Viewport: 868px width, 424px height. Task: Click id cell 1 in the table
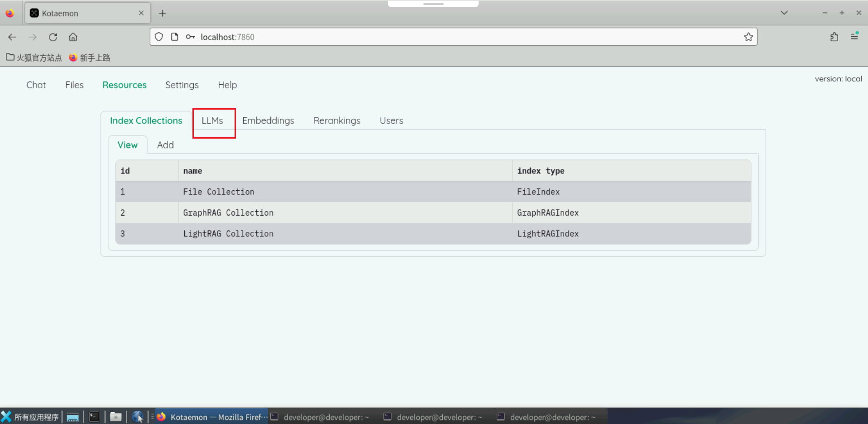tap(147, 192)
